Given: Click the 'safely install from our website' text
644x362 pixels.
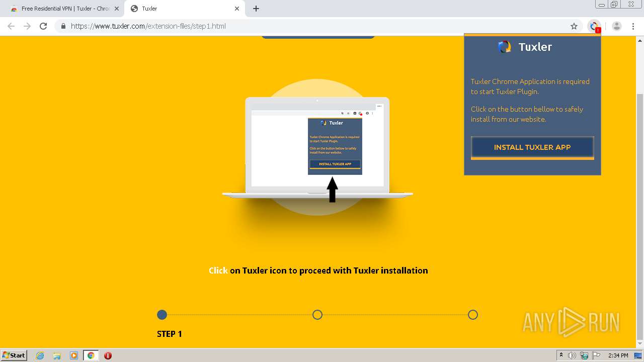Looking at the screenshot, I should click(x=527, y=114).
